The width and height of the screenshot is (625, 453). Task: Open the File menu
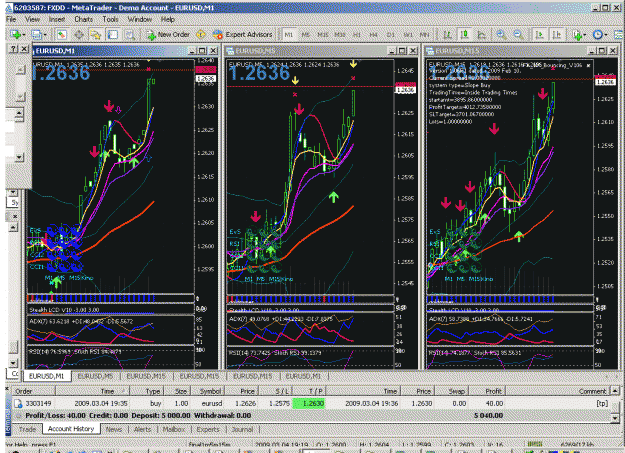click(x=11, y=19)
